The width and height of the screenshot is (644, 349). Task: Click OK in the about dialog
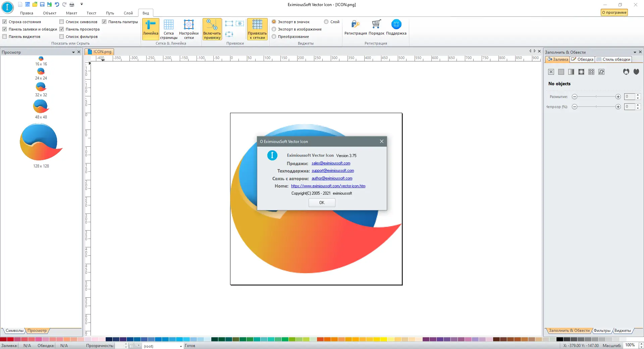tap(322, 203)
